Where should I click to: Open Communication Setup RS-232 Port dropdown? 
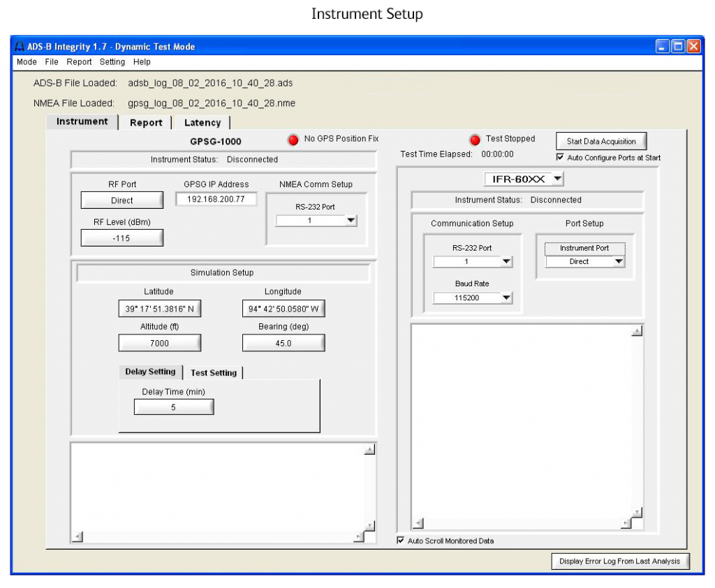click(473, 262)
